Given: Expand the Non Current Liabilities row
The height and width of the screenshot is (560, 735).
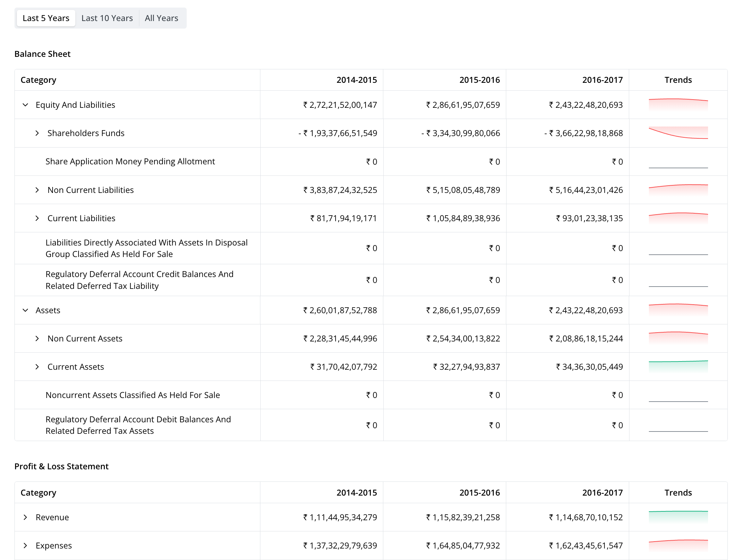Looking at the screenshot, I should (37, 190).
